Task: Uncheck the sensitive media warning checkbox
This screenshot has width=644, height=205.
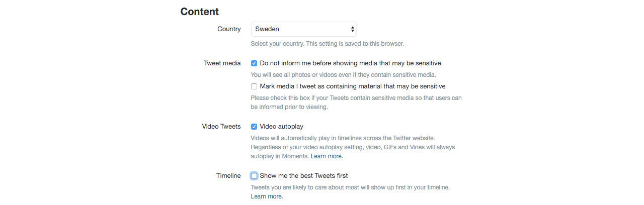Action: (x=254, y=63)
